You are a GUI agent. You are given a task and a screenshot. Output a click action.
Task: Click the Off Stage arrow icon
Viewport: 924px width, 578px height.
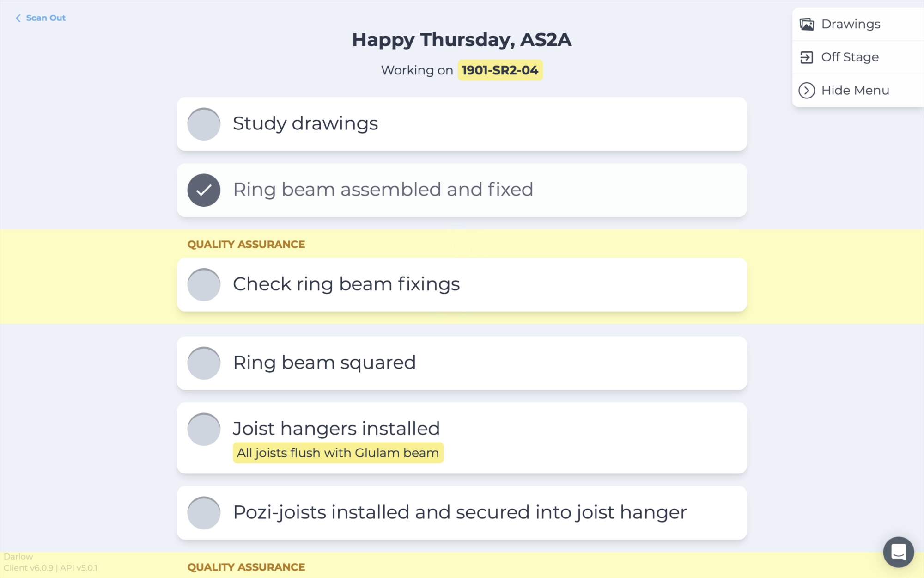(x=807, y=57)
